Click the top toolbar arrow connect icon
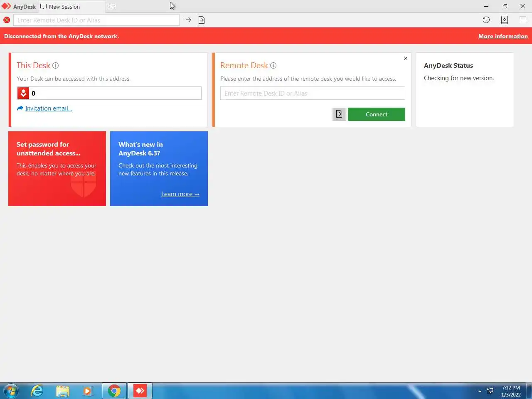 [x=188, y=20]
